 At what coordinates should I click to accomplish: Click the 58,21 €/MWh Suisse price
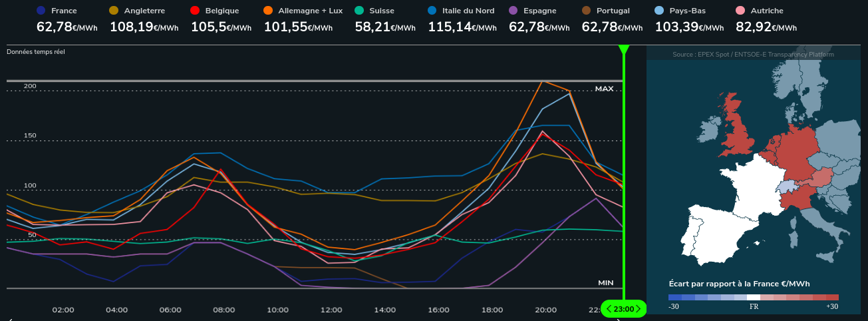(385, 27)
